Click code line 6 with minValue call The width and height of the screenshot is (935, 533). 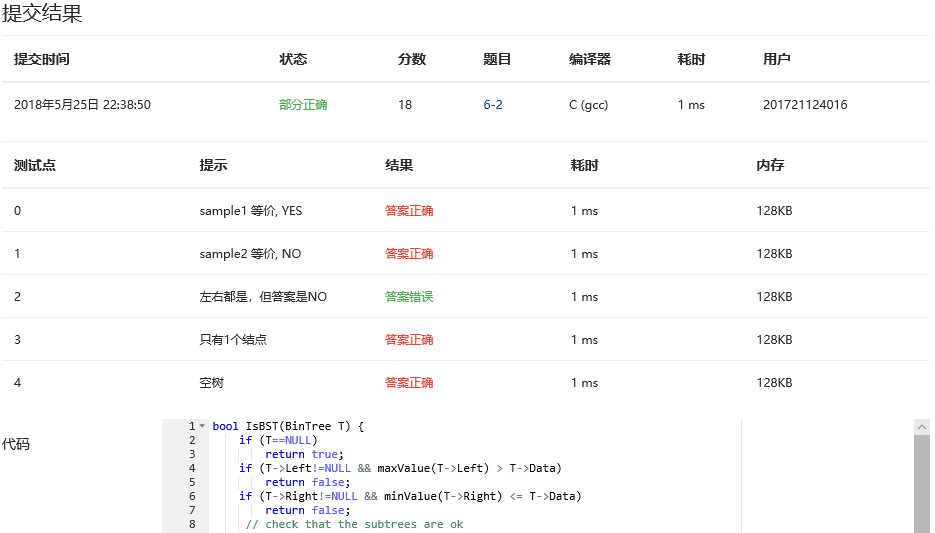410,497
